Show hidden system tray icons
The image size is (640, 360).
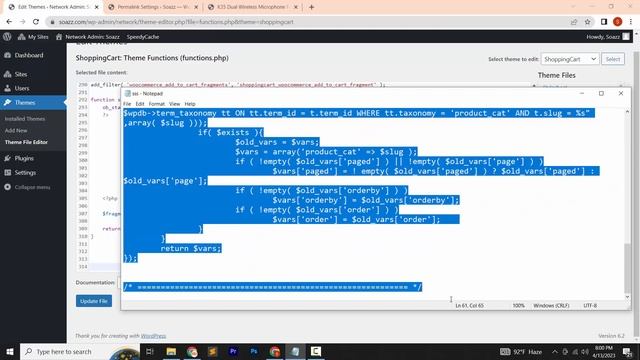555,351
